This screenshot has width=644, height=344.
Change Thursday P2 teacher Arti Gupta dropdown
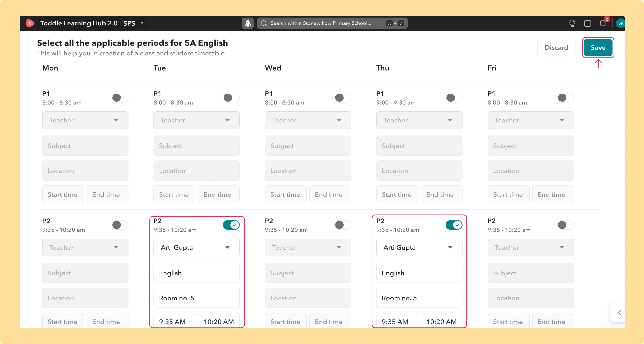[419, 247]
